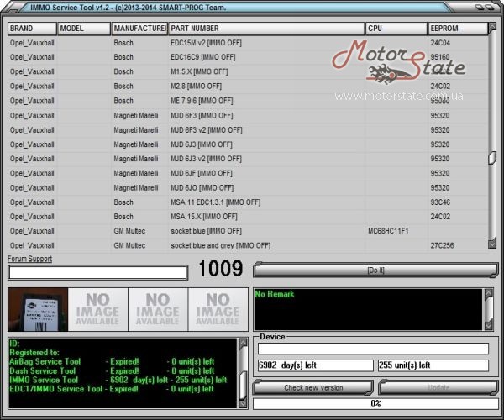Click the EEPROM column header
The image size is (504, 420).
(458, 29)
